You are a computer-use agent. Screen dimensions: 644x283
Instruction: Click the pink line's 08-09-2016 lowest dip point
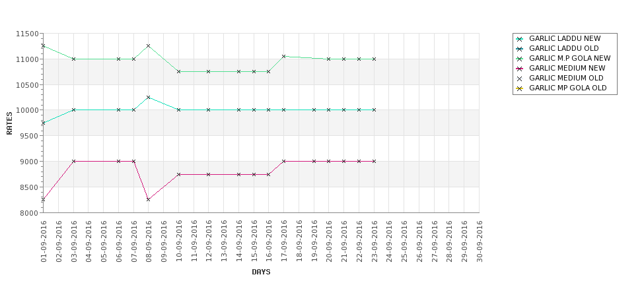[x=148, y=200]
